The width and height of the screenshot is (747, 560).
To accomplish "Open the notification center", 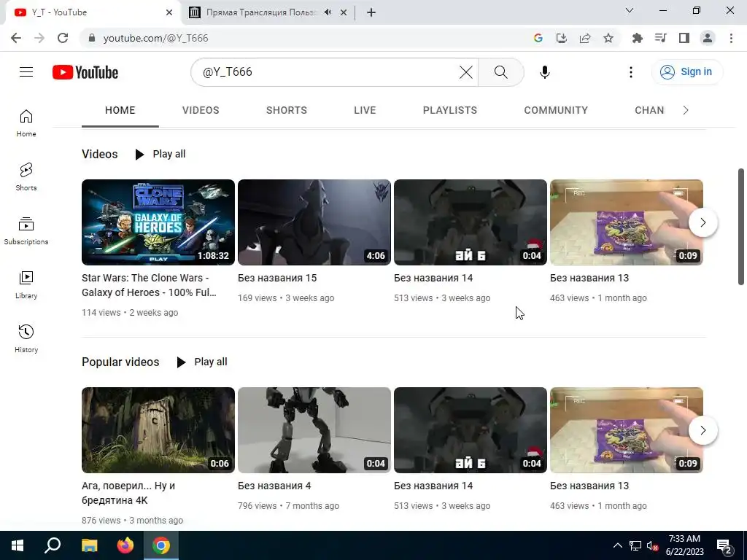I will [724, 546].
